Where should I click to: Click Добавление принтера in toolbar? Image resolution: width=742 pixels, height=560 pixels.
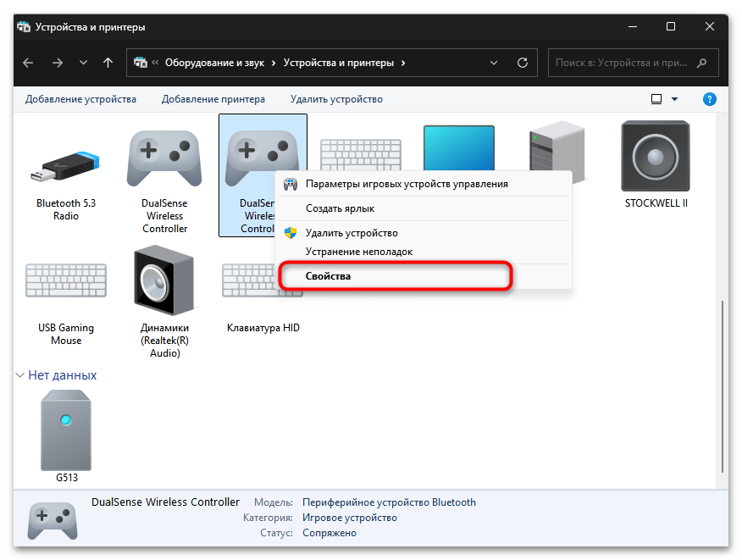click(x=213, y=99)
